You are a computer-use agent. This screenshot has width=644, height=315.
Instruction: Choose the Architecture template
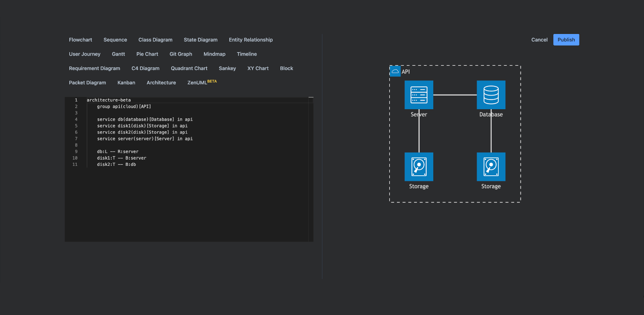click(161, 83)
